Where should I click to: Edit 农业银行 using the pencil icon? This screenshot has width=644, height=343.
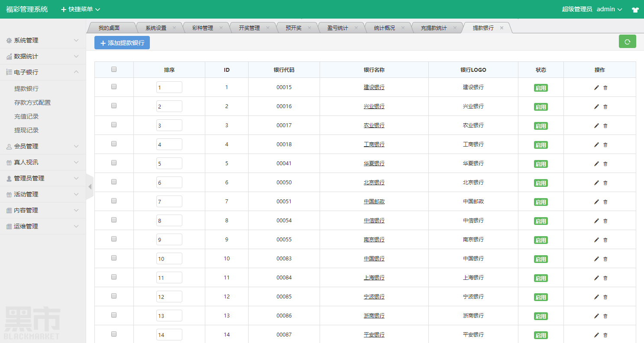click(596, 126)
